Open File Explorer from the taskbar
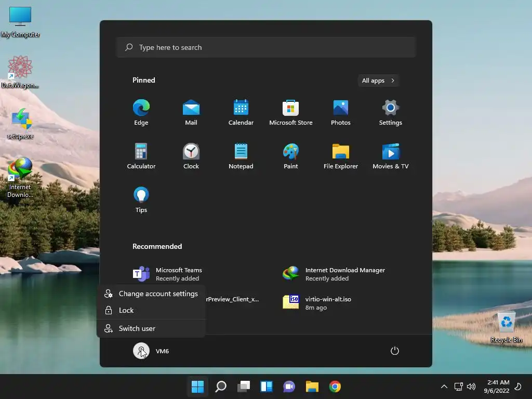 [312, 387]
